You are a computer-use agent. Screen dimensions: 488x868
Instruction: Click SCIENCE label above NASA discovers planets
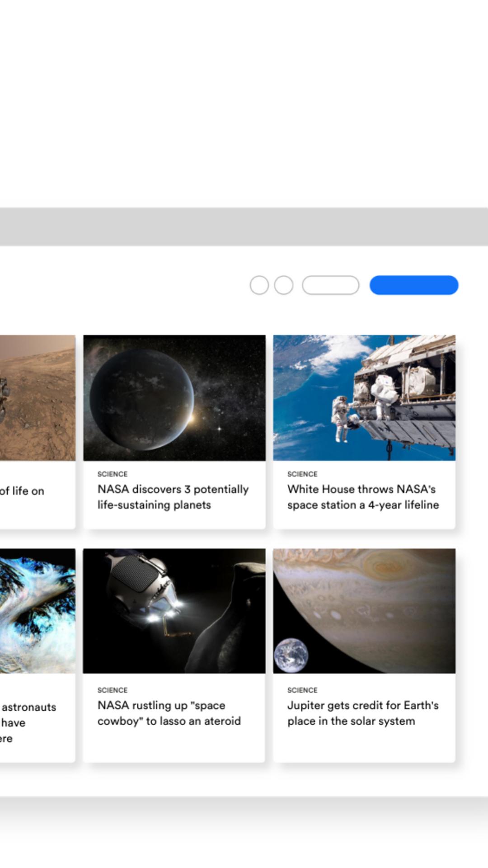pyautogui.click(x=113, y=474)
